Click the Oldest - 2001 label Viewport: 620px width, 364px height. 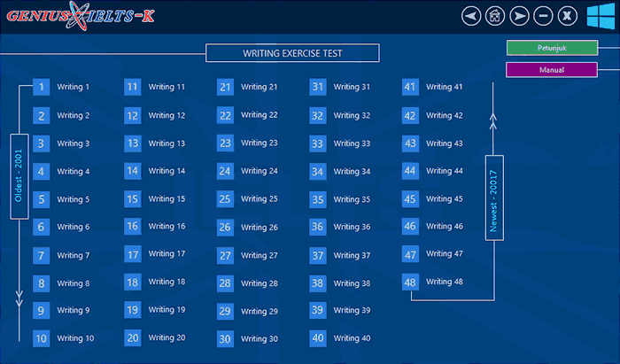click(19, 176)
